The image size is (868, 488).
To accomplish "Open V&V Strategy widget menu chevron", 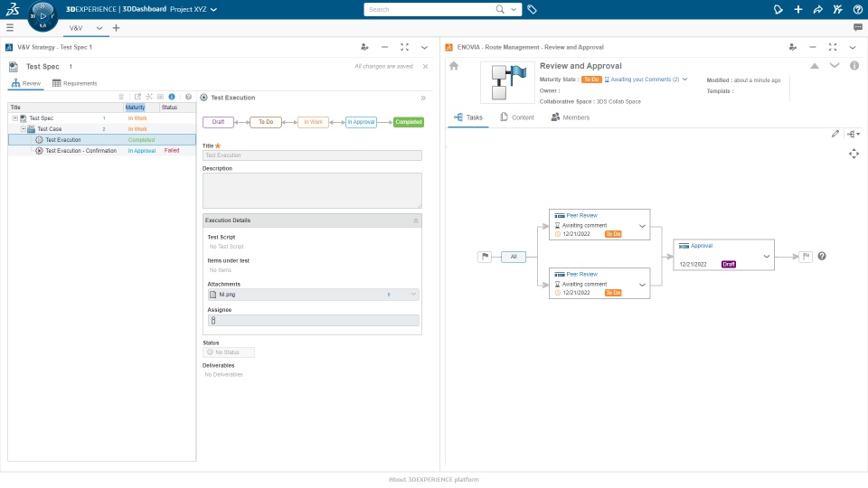I will (425, 47).
